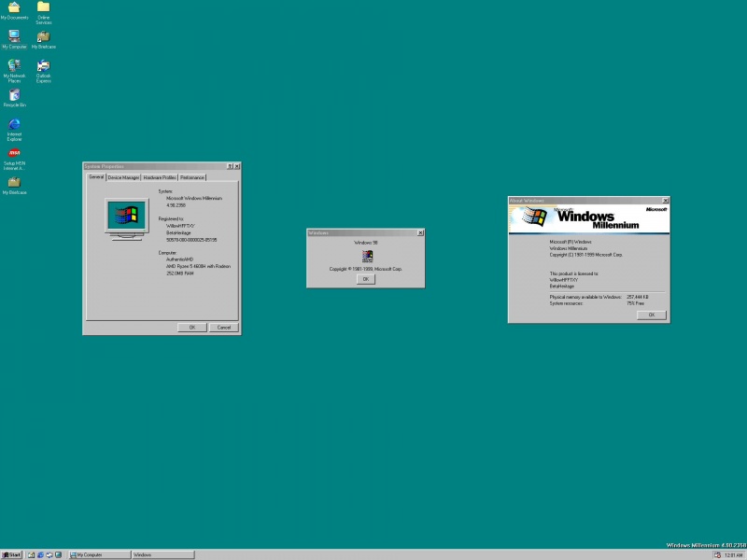Image resolution: width=747 pixels, height=560 pixels.
Task: Click the 'Windows Millennium 4.90.2358' desktop build text
Action: click(x=706, y=545)
